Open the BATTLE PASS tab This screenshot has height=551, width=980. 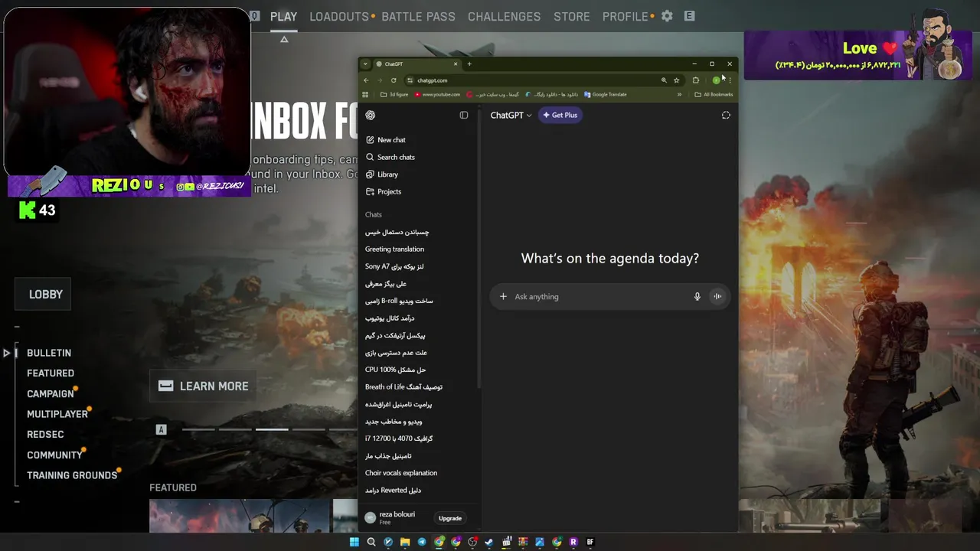(x=418, y=16)
